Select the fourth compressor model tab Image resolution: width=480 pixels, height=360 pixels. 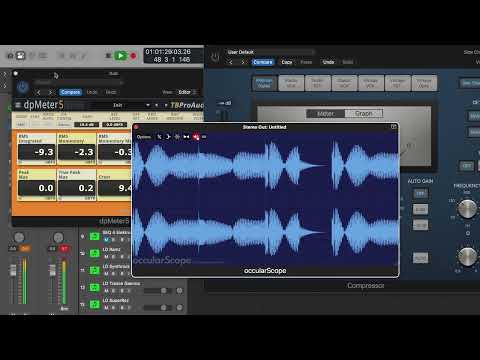[x=344, y=83]
